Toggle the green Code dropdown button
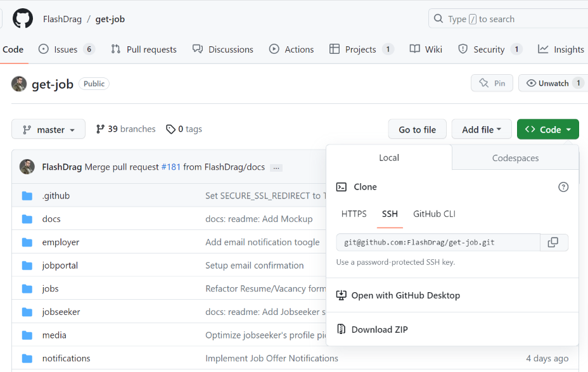This screenshot has width=588, height=372. 548,129
